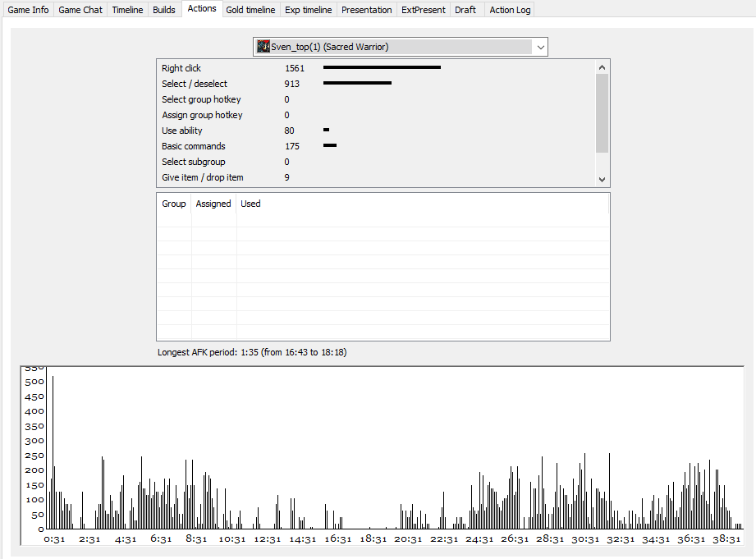Viewport: 756px width, 559px height.
Task: Click the 30:31 label on the chart axis
Action: click(585, 538)
